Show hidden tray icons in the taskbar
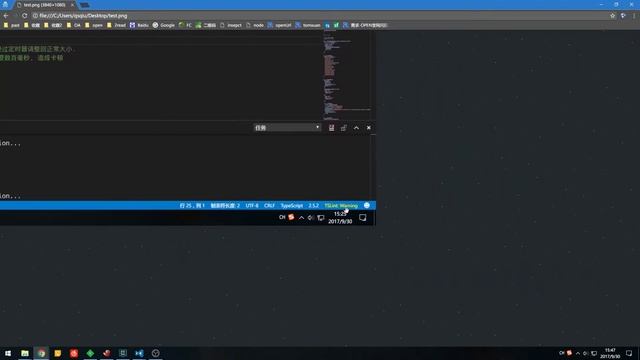 578,353
